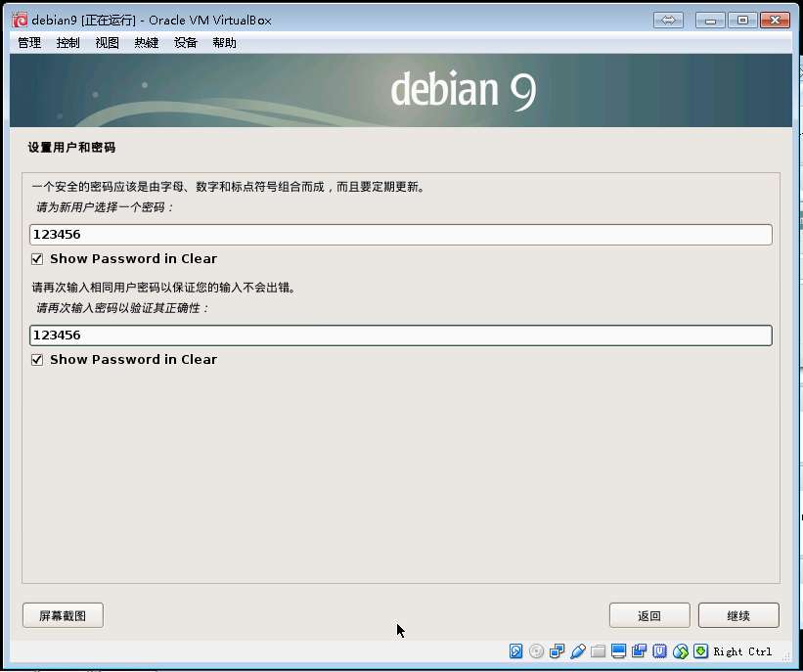The height and width of the screenshot is (672, 803).
Task: Click the Right Ctrl host key label
Action: click(742, 651)
